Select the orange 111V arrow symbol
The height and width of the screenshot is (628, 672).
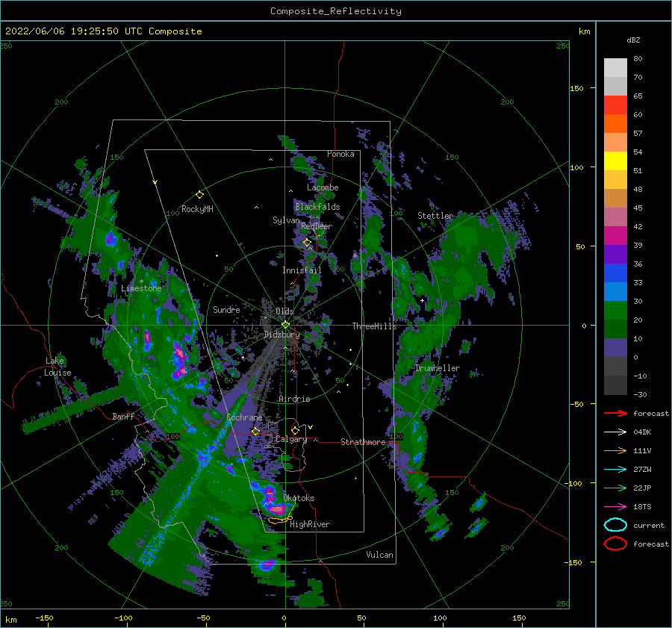615,450
